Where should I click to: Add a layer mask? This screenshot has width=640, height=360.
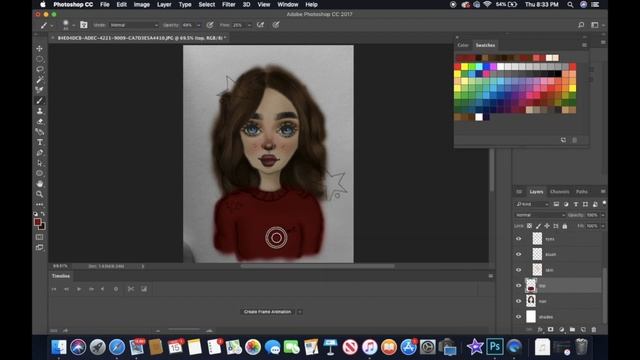pyautogui.click(x=551, y=329)
